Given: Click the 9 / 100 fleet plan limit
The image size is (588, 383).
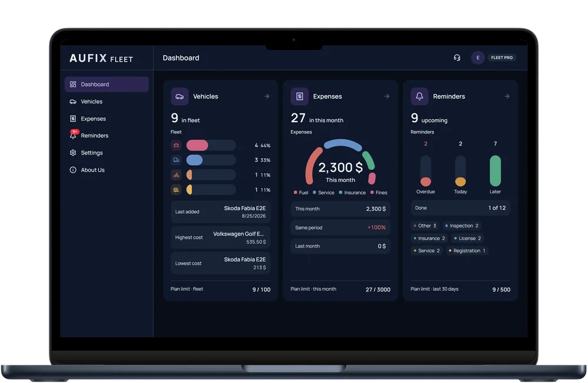Looking at the screenshot, I should [262, 290].
